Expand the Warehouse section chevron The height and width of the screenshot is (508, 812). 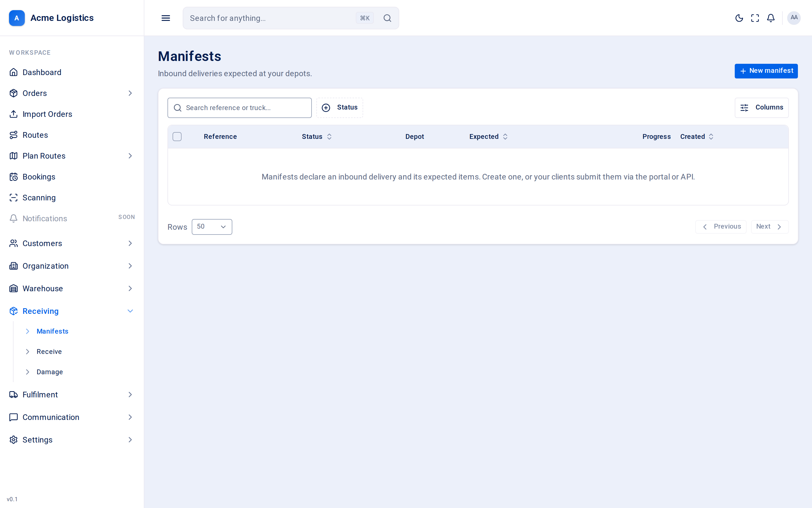pyautogui.click(x=130, y=289)
